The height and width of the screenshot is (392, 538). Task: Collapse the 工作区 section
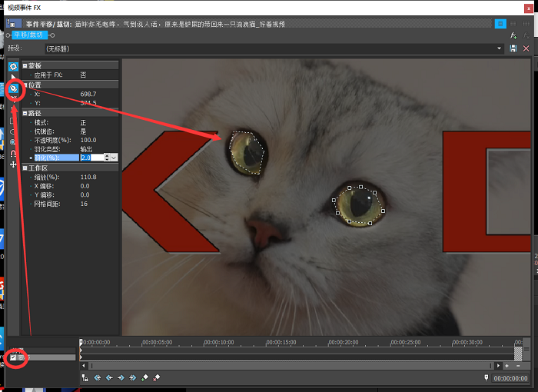[25, 167]
